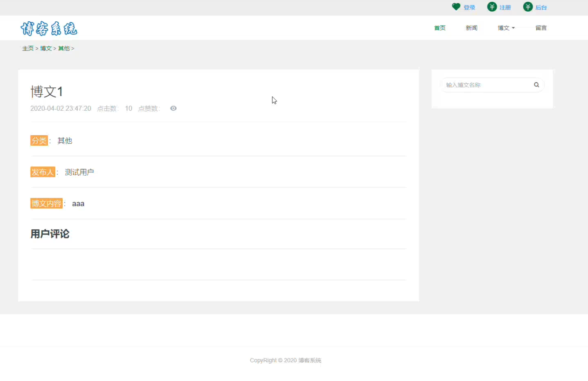Click the heart icon beside 登录

click(x=456, y=7)
